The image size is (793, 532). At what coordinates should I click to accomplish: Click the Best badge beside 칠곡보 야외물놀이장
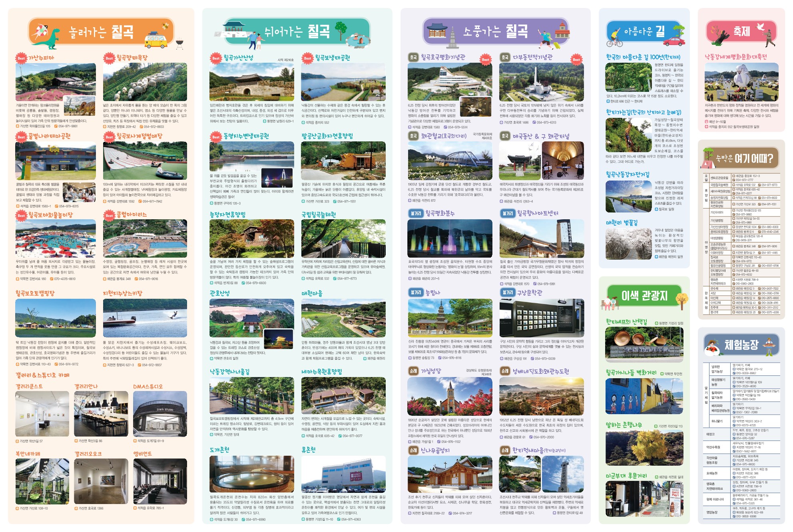point(21,216)
